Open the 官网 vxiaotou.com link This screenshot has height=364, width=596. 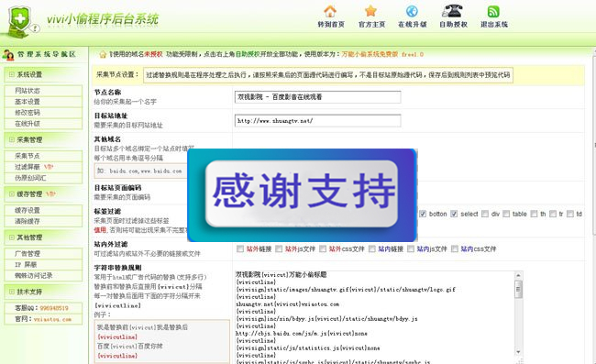pos(52,319)
